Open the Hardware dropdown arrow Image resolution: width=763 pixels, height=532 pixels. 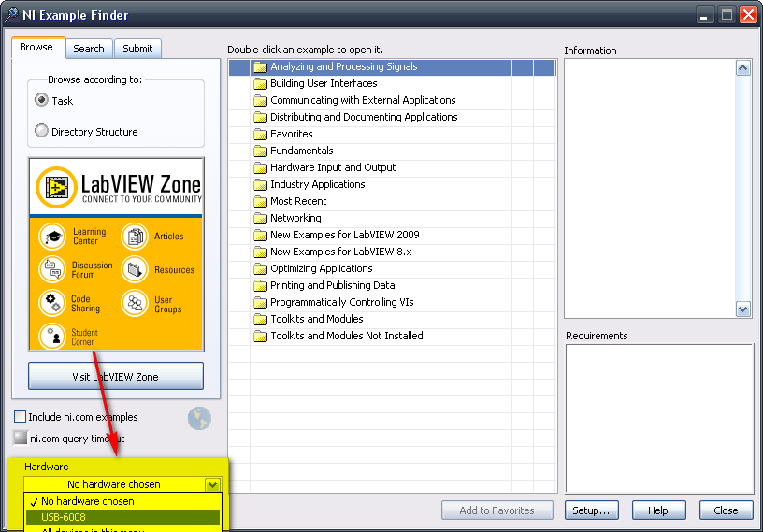[212, 485]
